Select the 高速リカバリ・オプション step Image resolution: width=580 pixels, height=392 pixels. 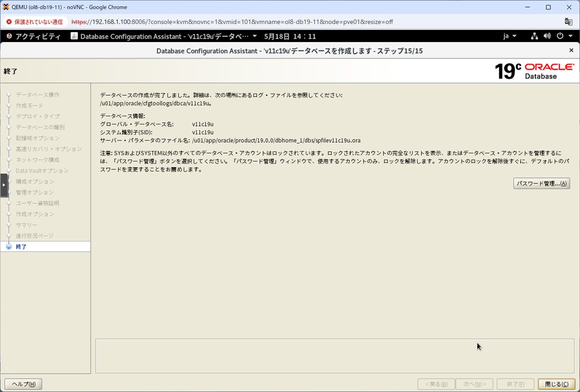tap(49, 149)
